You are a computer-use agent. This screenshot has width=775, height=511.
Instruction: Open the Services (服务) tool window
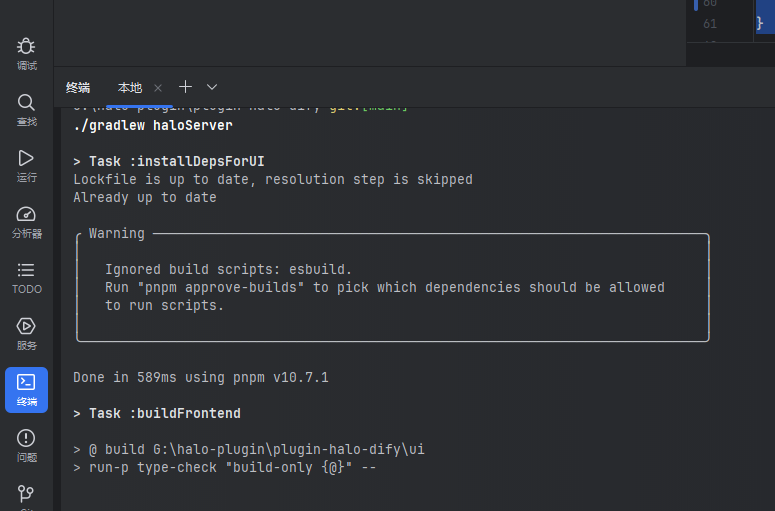pyautogui.click(x=26, y=333)
